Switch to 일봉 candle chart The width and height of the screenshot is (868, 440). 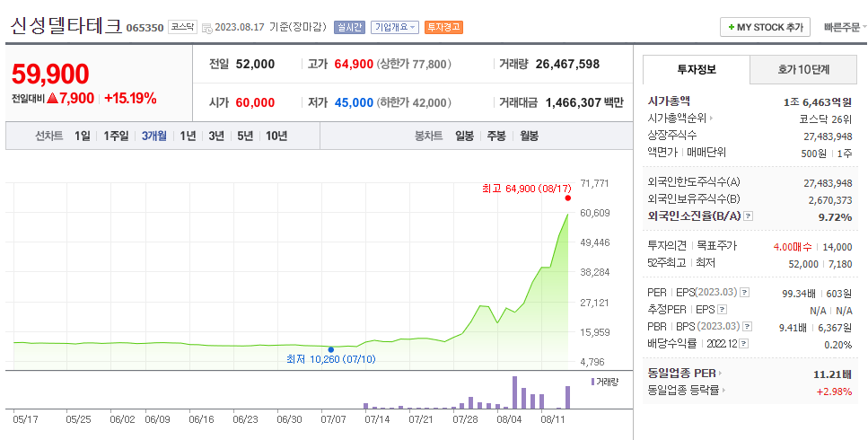coord(465,136)
